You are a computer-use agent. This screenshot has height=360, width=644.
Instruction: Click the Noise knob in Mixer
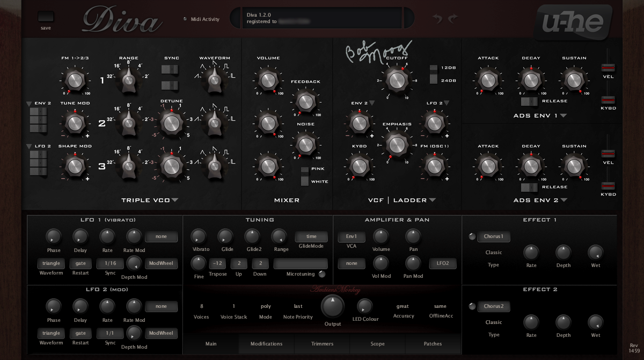[x=305, y=145]
